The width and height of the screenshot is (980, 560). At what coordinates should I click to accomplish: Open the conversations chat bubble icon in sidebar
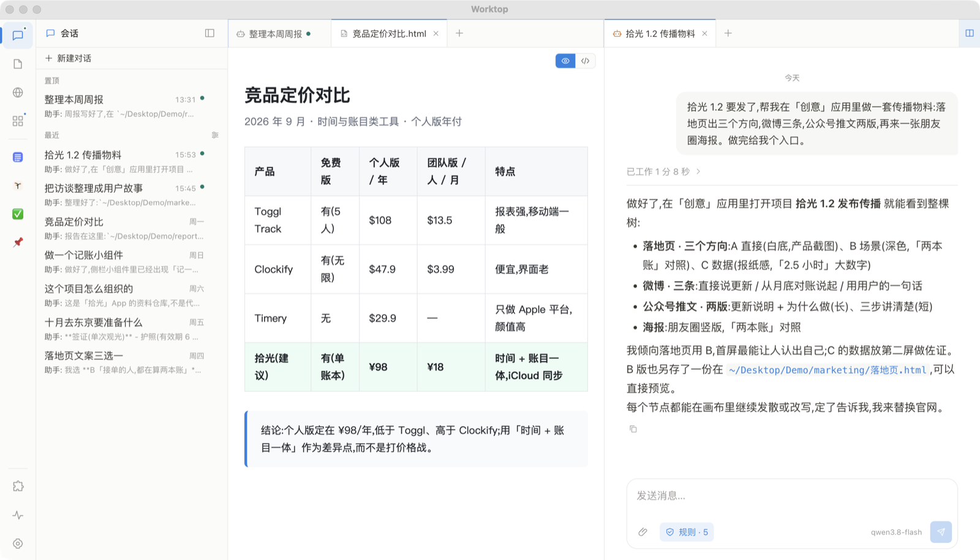coord(18,35)
